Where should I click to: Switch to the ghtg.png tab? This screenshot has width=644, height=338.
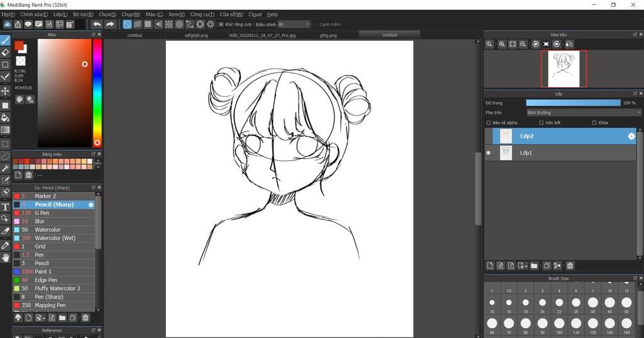point(328,35)
